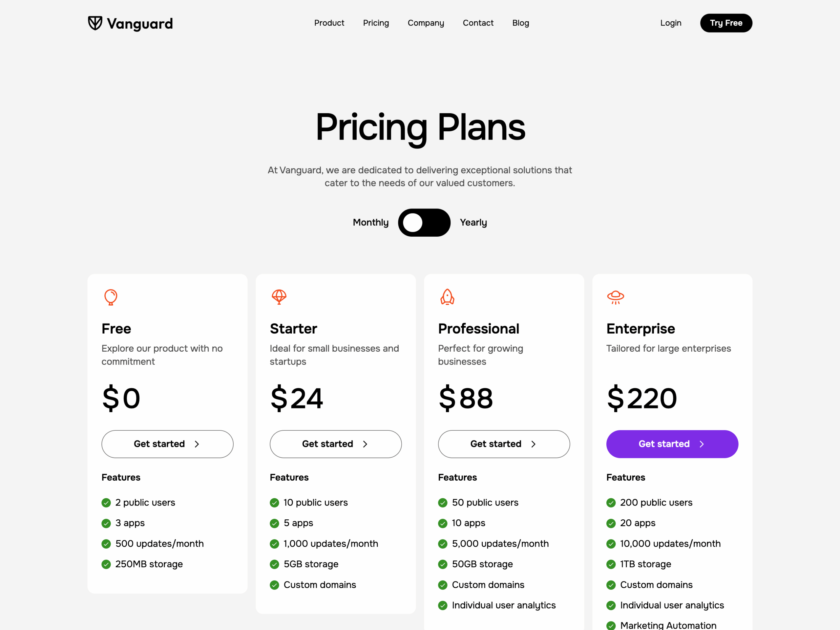The width and height of the screenshot is (840, 630).
Task: Click the checkmark beside "Marketing Automation"
Action: click(x=611, y=625)
